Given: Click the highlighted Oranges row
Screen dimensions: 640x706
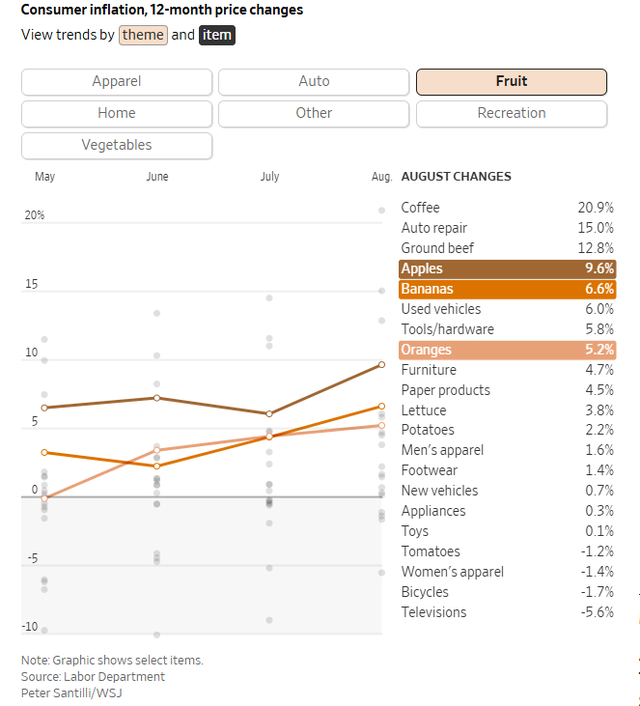Looking at the screenshot, I should tap(507, 350).
